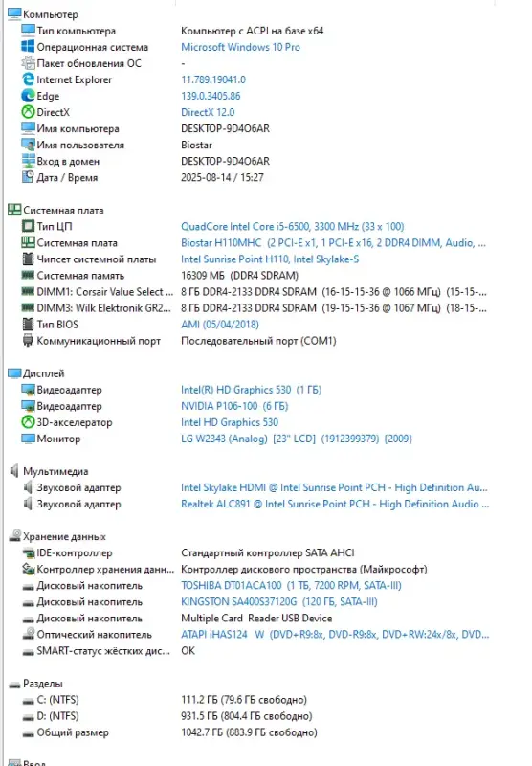Click the chip icon beside Тип BIOS

click(x=28, y=325)
